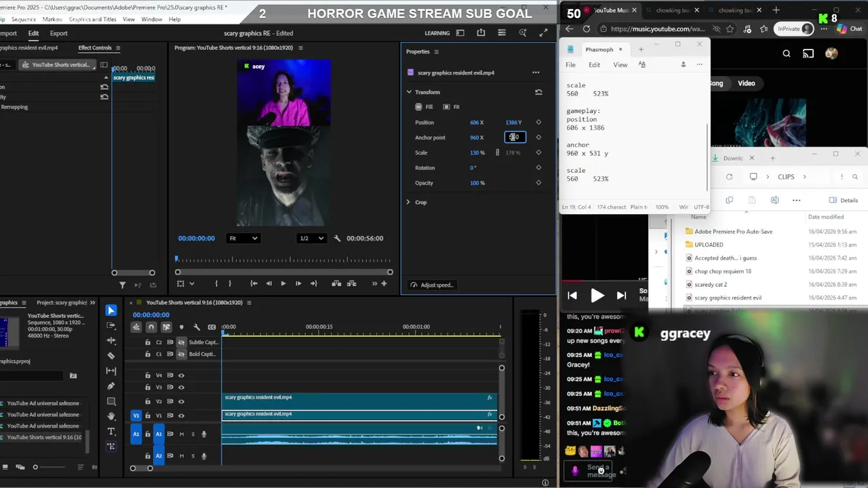The height and width of the screenshot is (488, 868).
Task: Click Mark In brace icon
Action: pos(216,283)
